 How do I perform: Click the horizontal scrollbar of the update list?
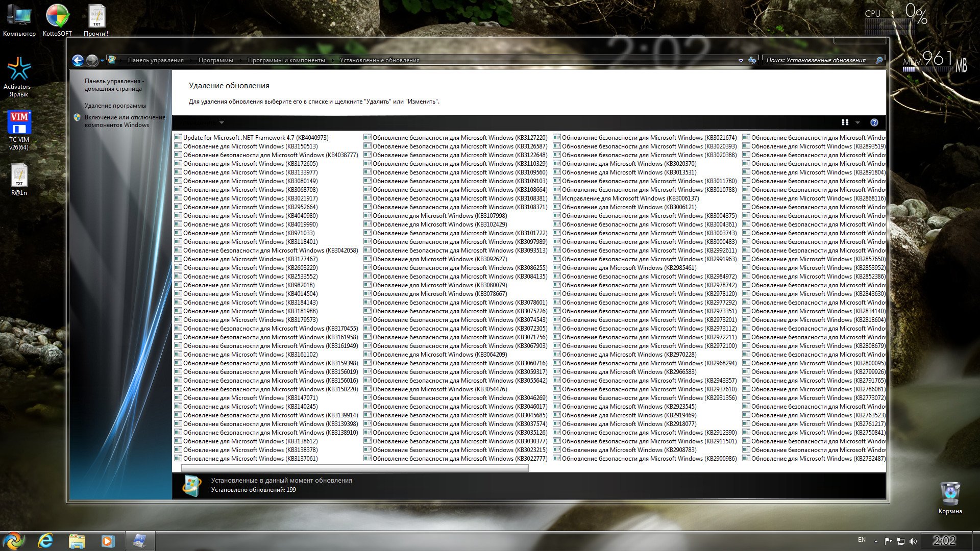(x=355, y=468)
